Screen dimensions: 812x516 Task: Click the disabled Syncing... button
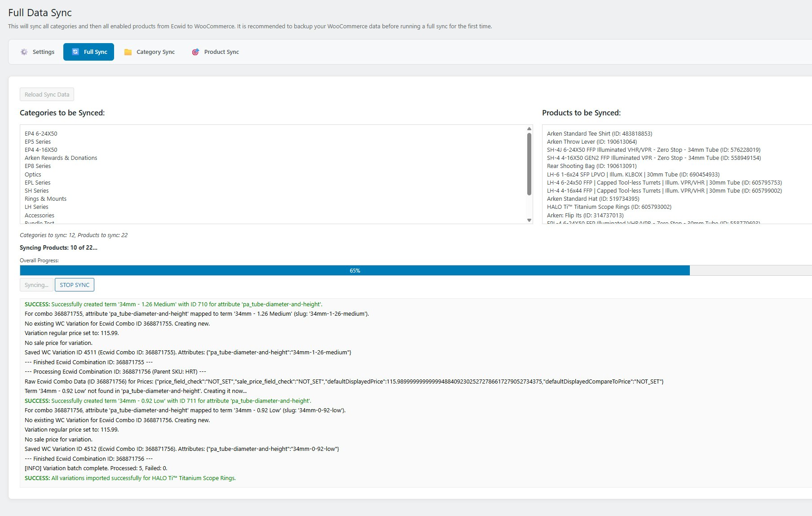tap(36, 285)
